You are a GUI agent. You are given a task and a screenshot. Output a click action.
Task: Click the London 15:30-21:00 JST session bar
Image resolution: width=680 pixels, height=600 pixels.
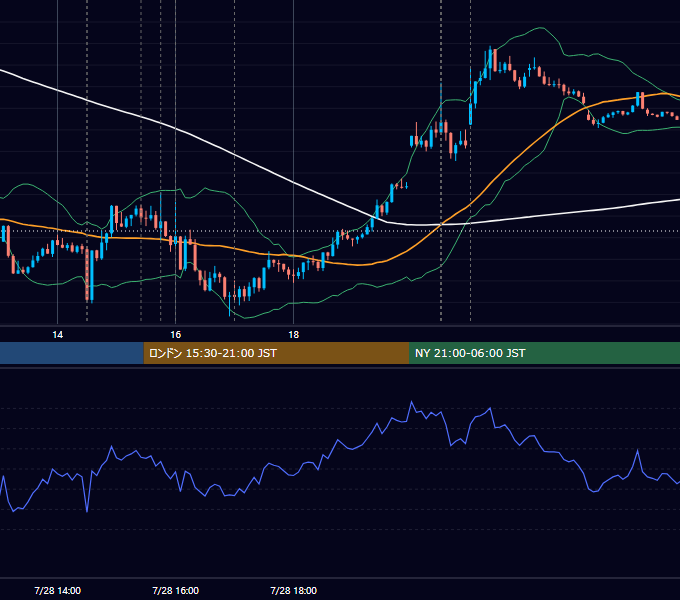point(276,353)
